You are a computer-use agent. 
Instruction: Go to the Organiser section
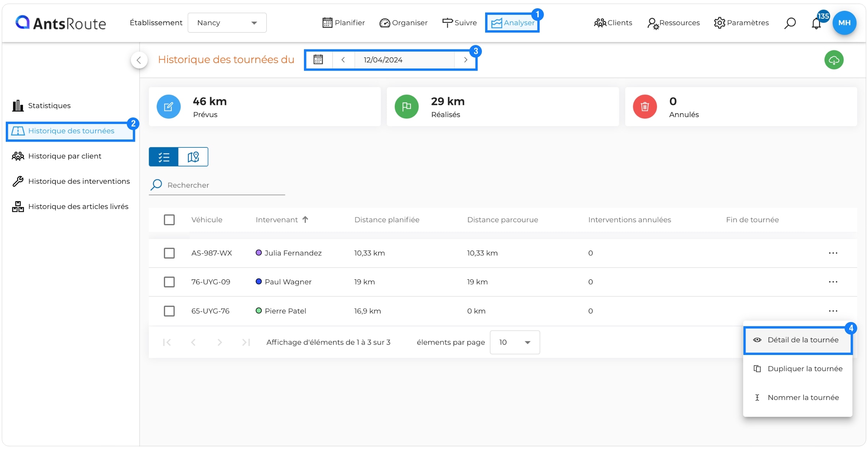point(403,23)
